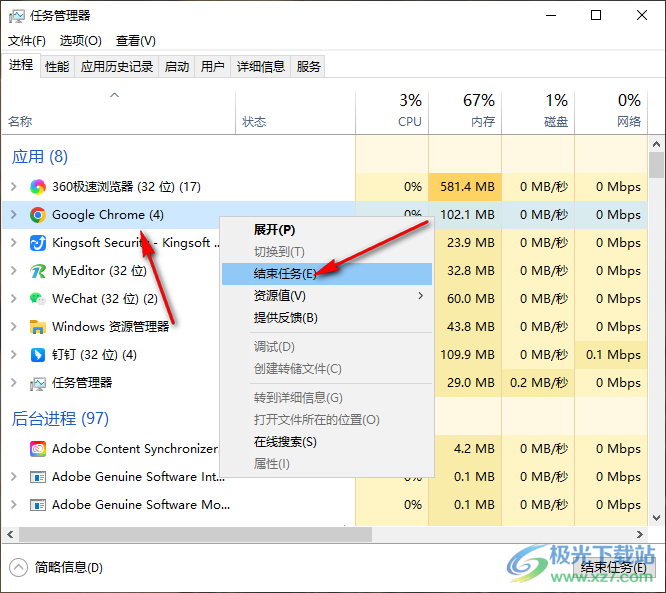Click the 0.1 Mbps network cell
666x593 pixels.
coord(611,355)
